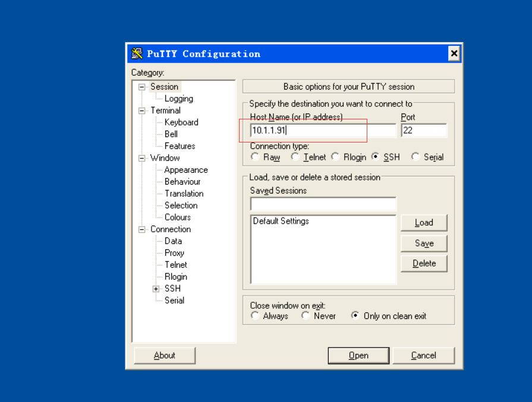
Task: Open the Serial category in tree
Action: [x=174, y=300]
